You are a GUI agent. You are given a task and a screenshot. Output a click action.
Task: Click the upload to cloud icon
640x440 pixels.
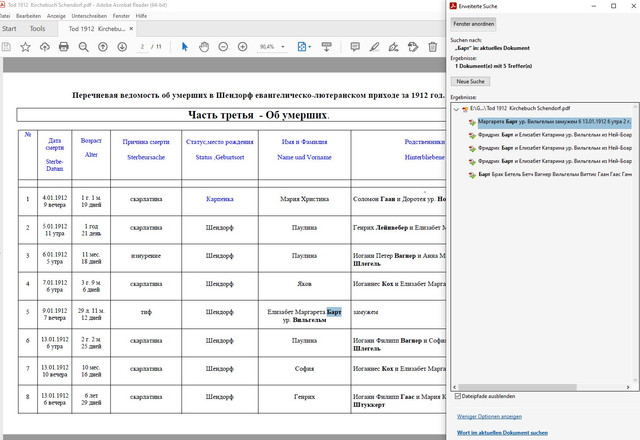pyautogui.click(x=44, y=47)
